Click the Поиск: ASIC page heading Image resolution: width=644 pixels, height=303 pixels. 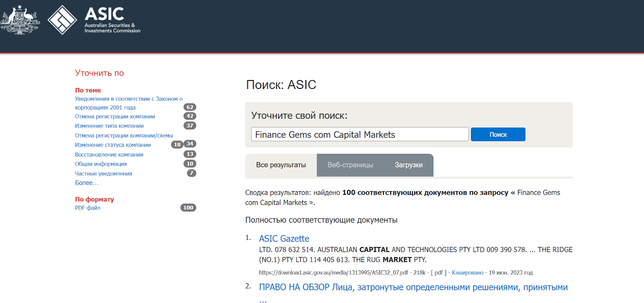[x=281, y=85]
